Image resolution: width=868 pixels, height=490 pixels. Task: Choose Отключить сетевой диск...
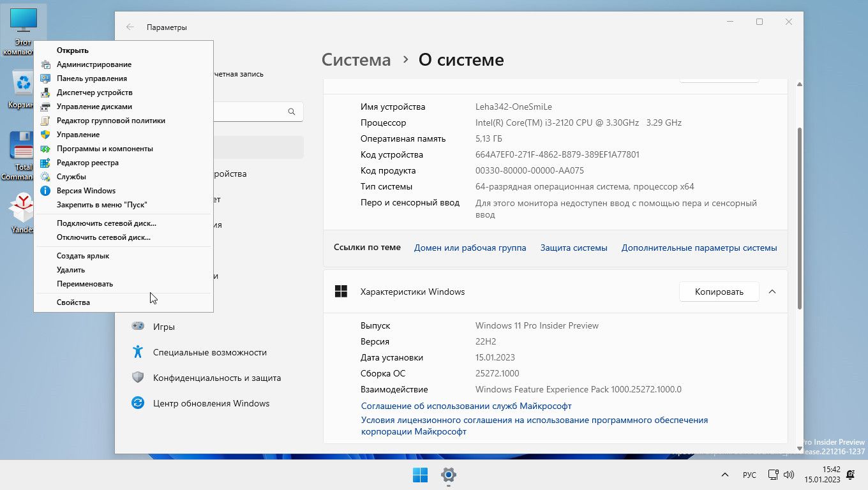pyautogui.click(x=123, y=237)
